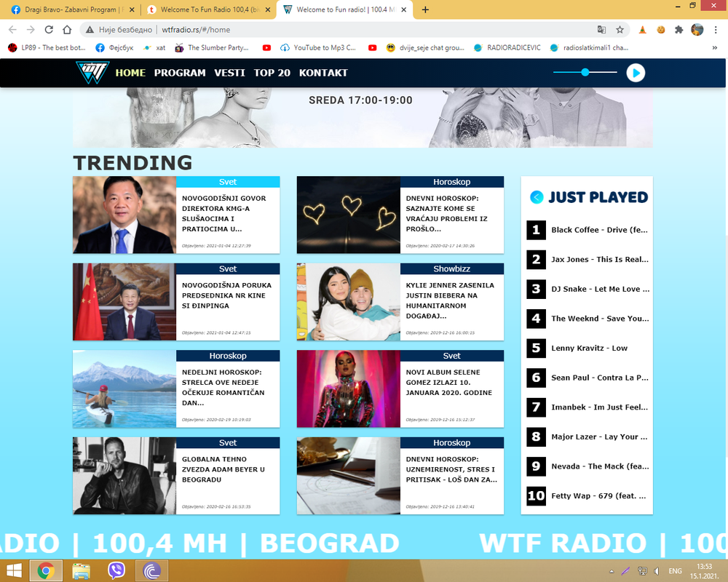
Task: Open the TOP 20 menu item
Action: pos(272,73)
